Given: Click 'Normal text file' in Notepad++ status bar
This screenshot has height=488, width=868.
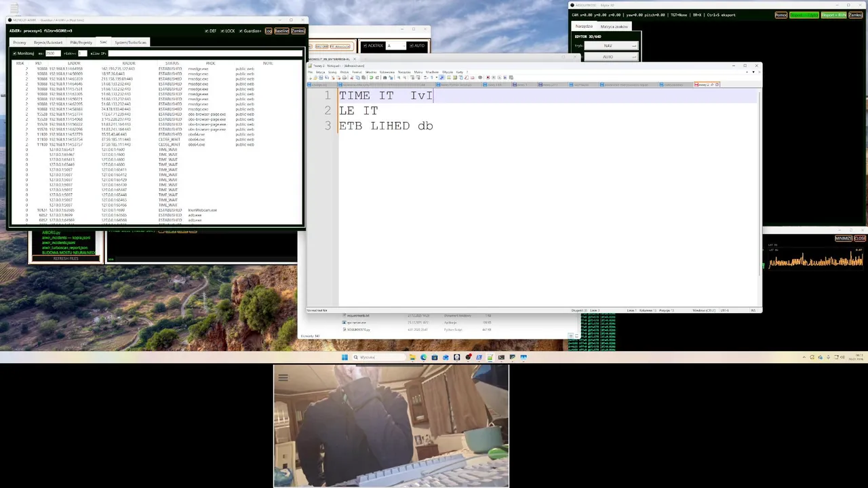Looking at the screenshot, I should [317, 310].
